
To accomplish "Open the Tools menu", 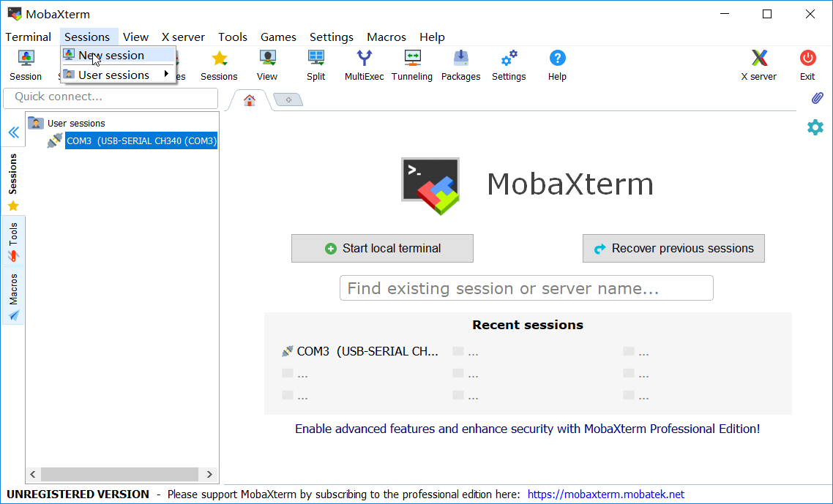I will [x=233, y=37].
